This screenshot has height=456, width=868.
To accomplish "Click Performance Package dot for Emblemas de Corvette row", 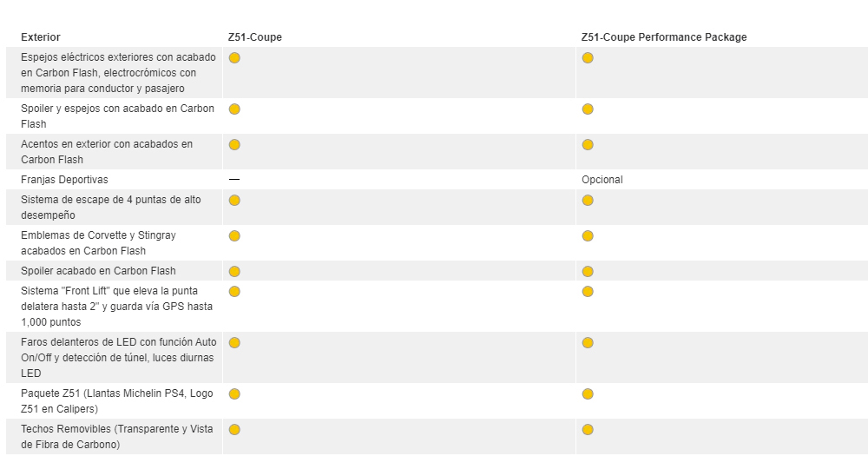I will [588, 235].
